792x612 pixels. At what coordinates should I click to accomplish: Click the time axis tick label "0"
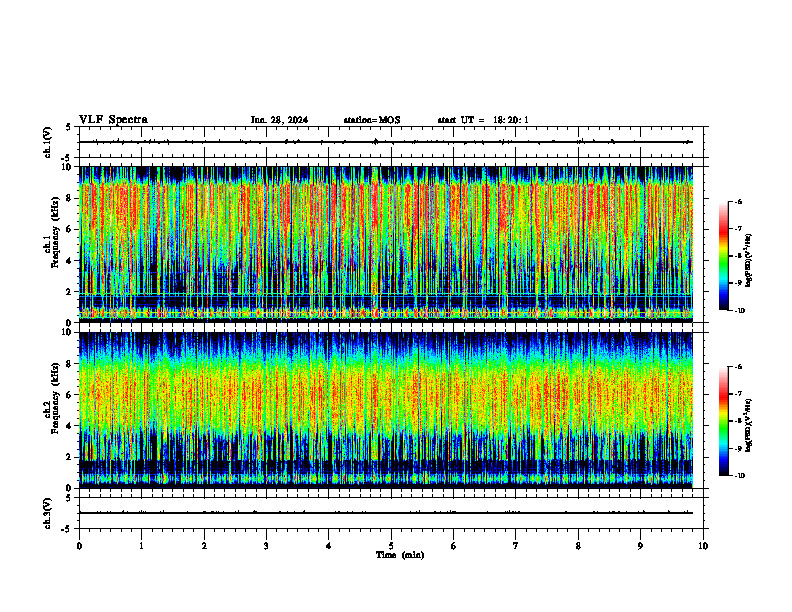[x=79, y=546]
